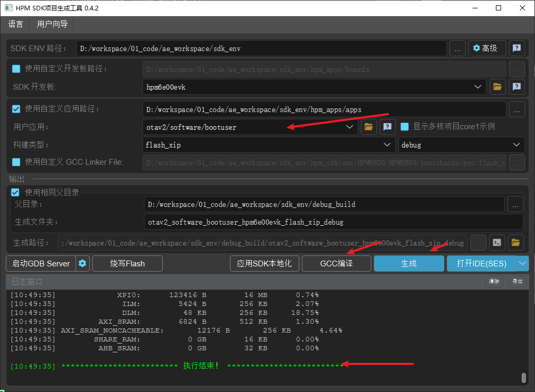Viewport: 535px width, 392px height.
Task: Open terminal at the generated path
Action: (x=497, y=242)
